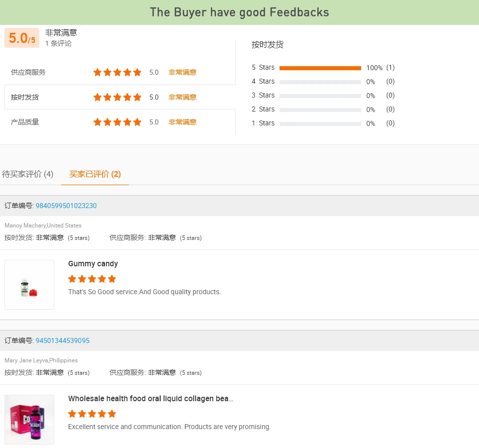
Task: Click reviewer name Manoy Machary
Action: [25, 225]
